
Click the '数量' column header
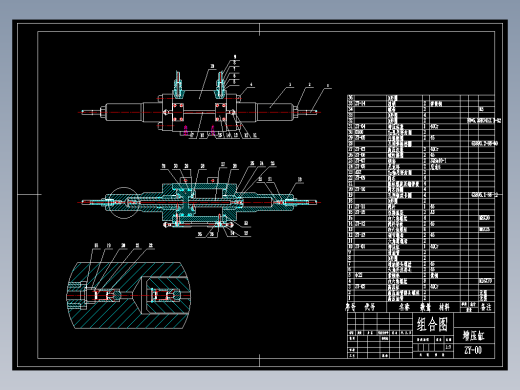click(425, 307)
